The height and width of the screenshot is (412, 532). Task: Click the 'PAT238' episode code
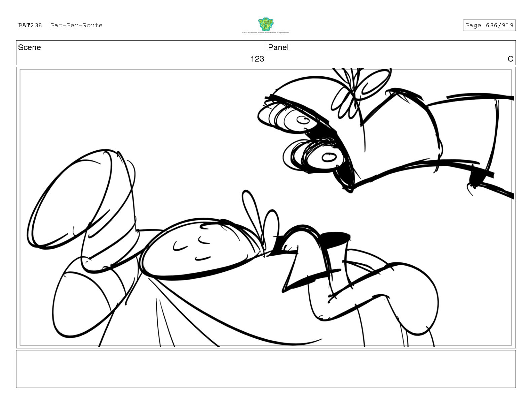30,25
